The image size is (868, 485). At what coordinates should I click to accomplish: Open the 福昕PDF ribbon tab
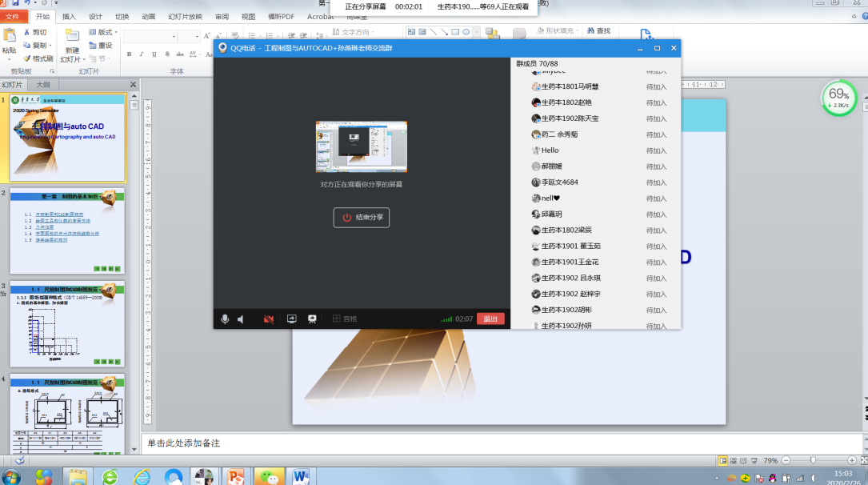tap(282, 17)
